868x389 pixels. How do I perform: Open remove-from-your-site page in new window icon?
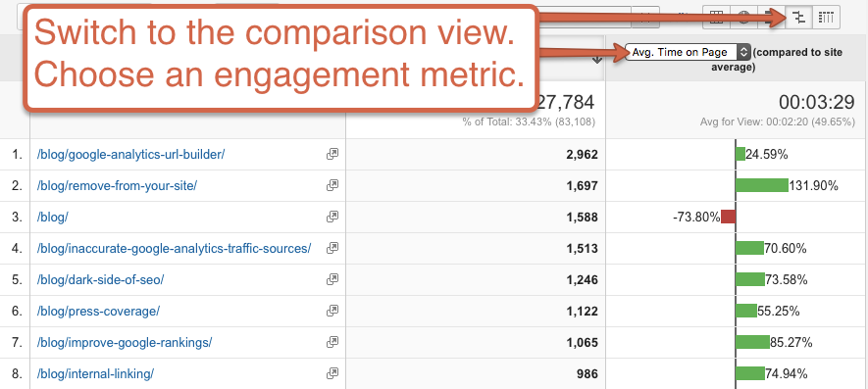click(332, 186)
